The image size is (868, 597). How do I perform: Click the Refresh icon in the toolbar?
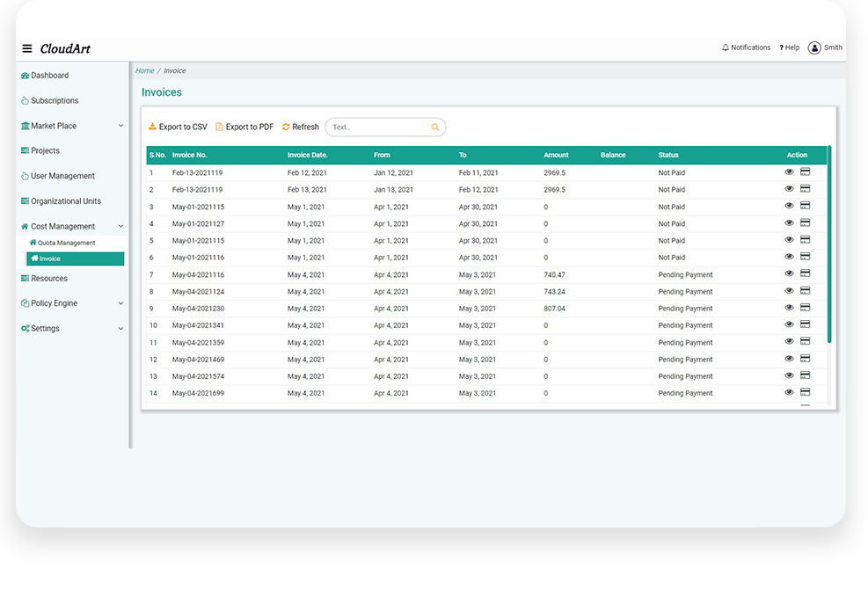[286, 127]
